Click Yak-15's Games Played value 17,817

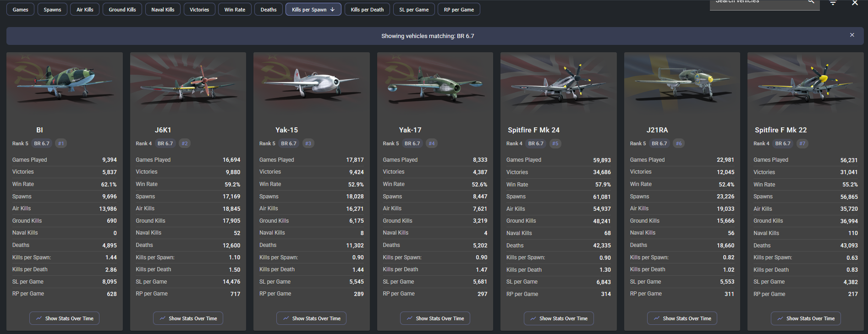pos(355,160)
